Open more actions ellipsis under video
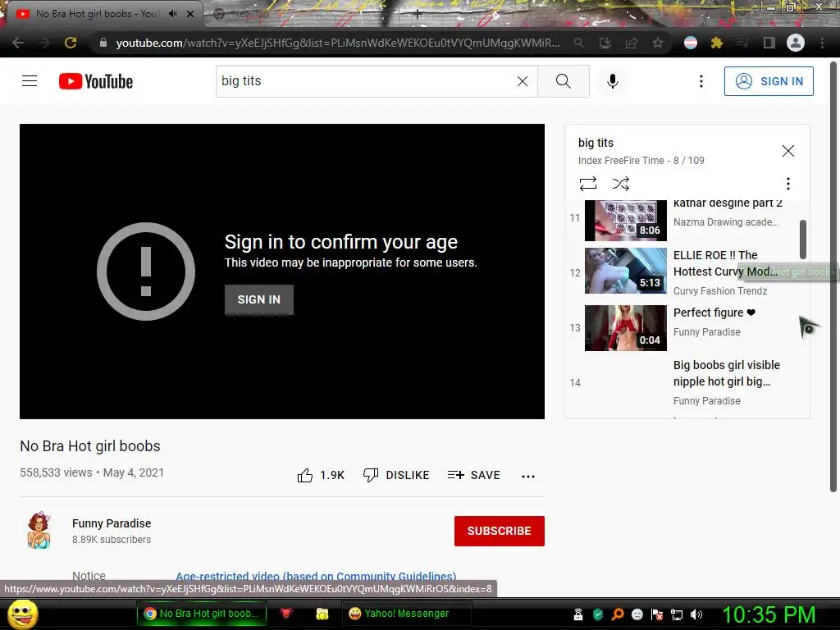Screen dimensions: 840x630 tap(528, 476)
